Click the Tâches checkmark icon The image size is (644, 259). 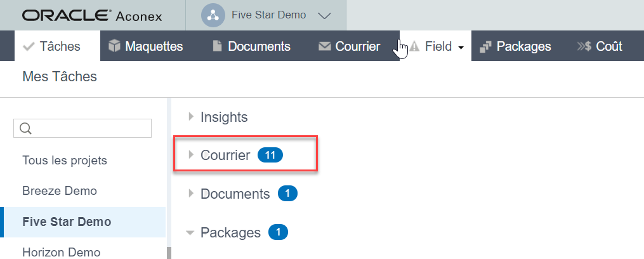click(x=29, y=46)
